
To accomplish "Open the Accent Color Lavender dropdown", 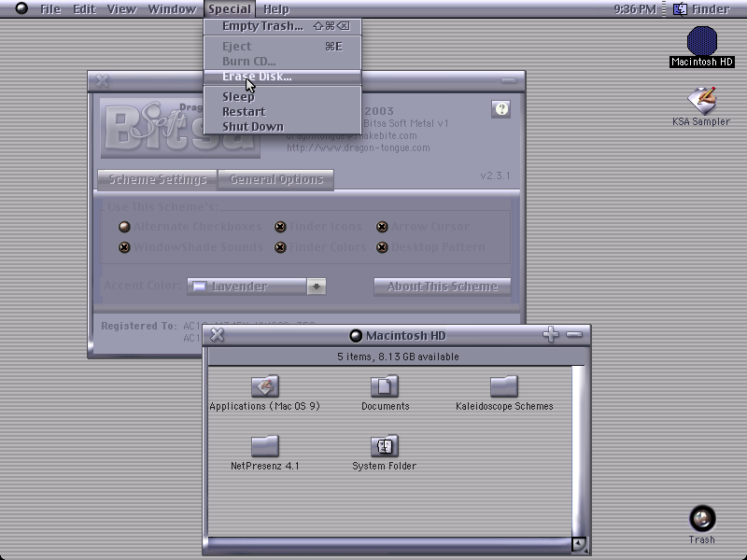I will 256,287.
